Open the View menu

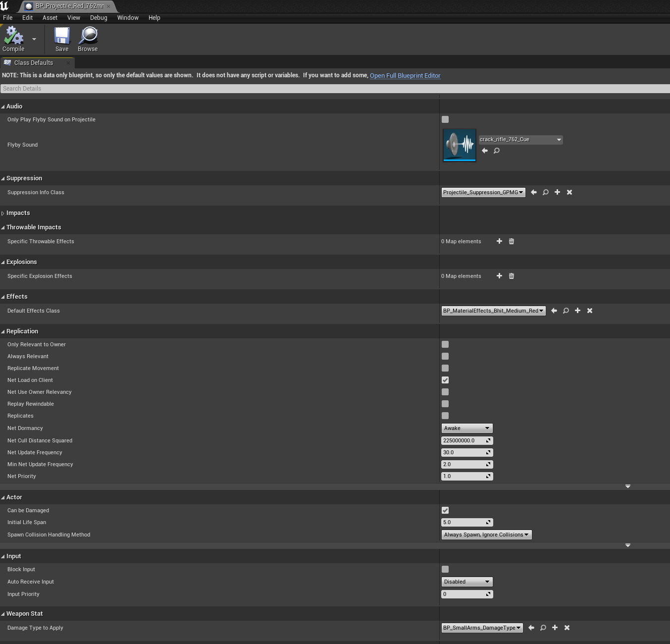click(74, 18)
